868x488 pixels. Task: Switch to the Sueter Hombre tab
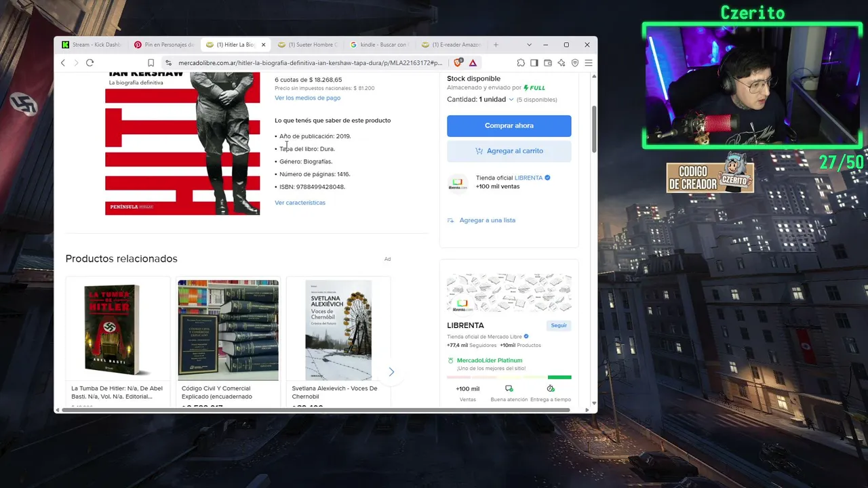pyautogui.click(x=309, y=45)
